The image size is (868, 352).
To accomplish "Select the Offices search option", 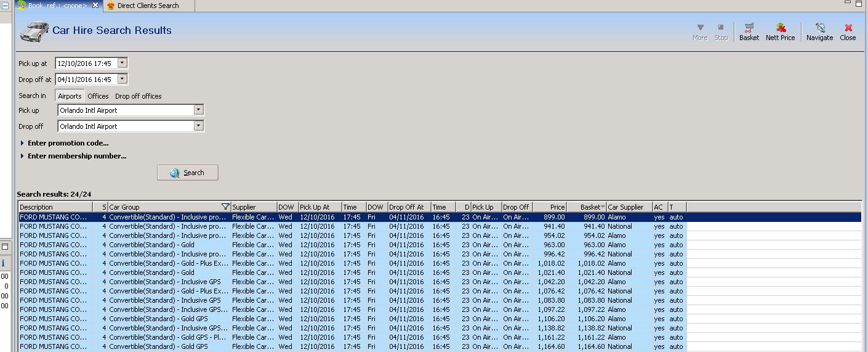I will pyautogui.click(x=98, y=96).
